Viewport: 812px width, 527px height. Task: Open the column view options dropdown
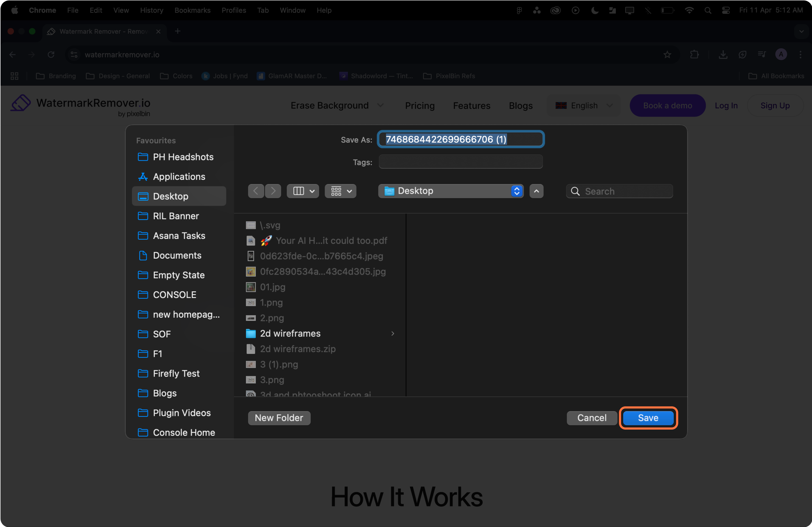coord(303,191)
